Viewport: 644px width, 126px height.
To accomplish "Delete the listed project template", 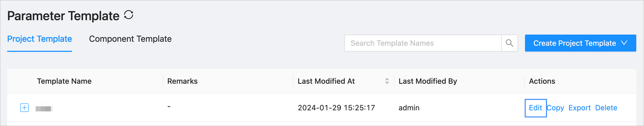I will tap(606, 108).
